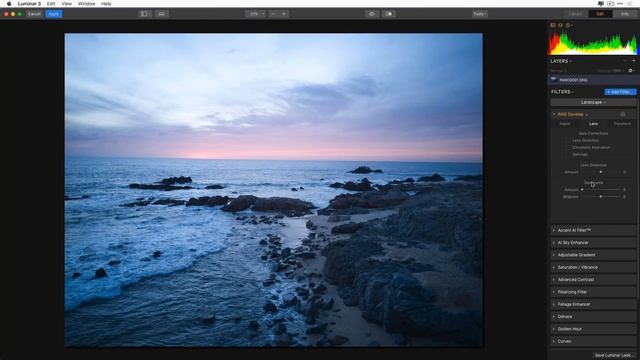Click the third icon above the histogram
Image resolution: width=640 pixels, height=360 pixels.
pos(568,25)
